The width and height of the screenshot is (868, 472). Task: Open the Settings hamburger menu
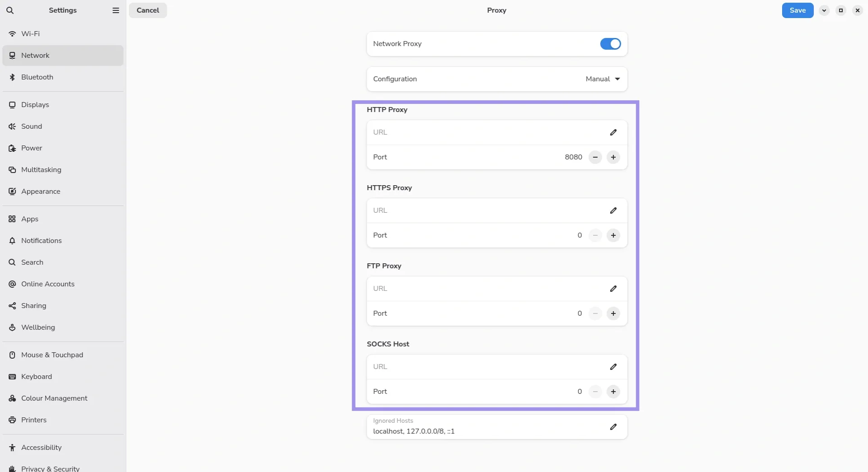[x=116, y=10]
